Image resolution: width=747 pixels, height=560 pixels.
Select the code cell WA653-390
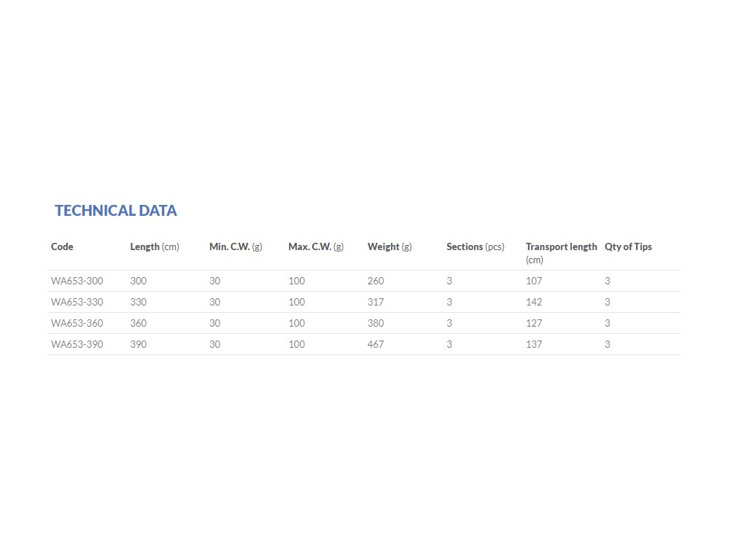tap(77, 344)
